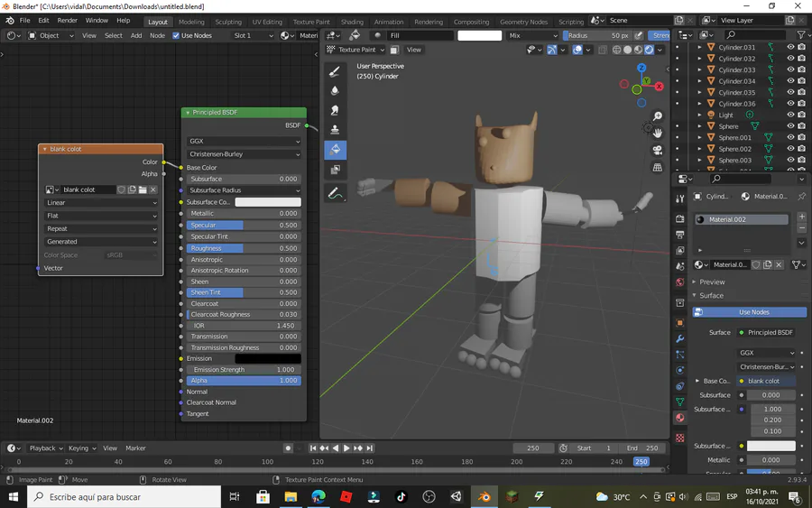Open the Object properties tab
The width and height of the screenshot is (812, 508).
tap(680, 323)
